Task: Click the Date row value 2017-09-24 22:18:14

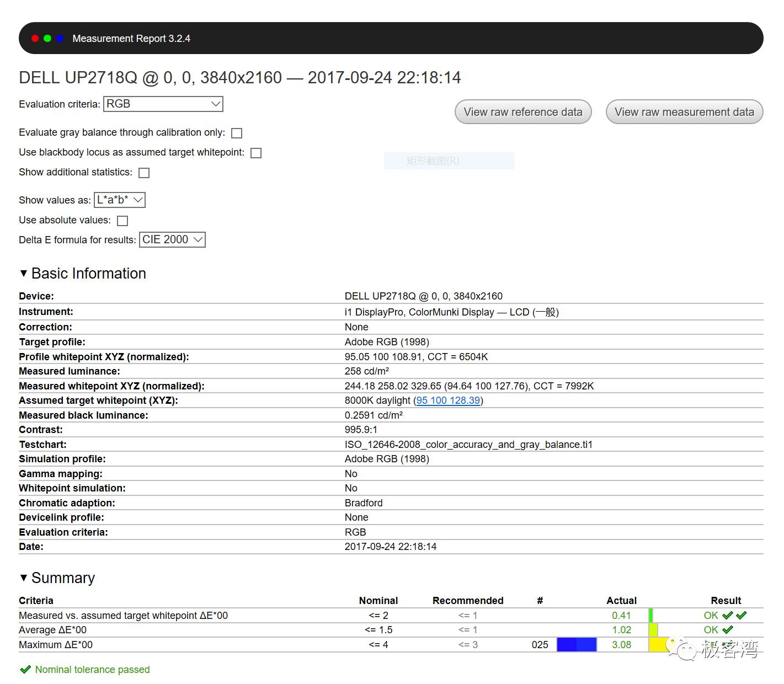Action: point(391,547)
